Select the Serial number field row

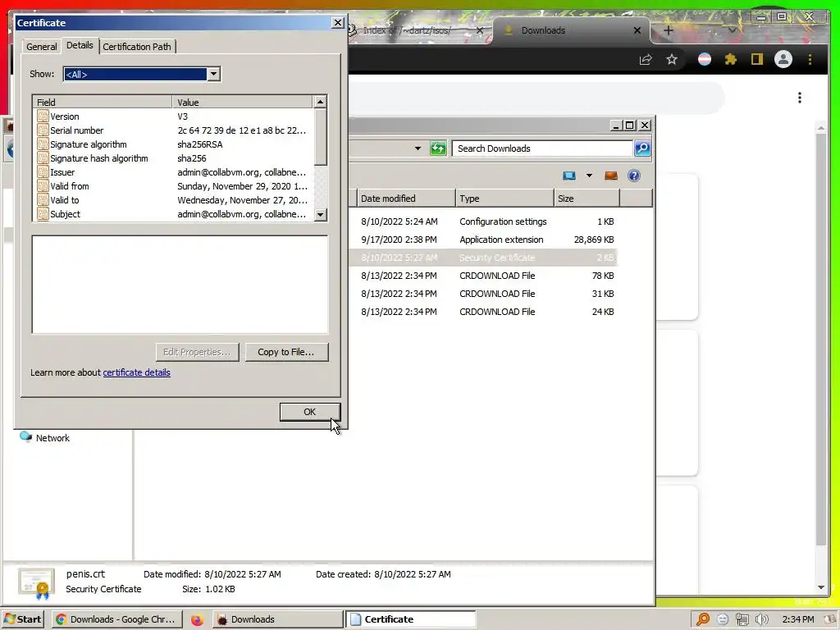tap(174, 130)
